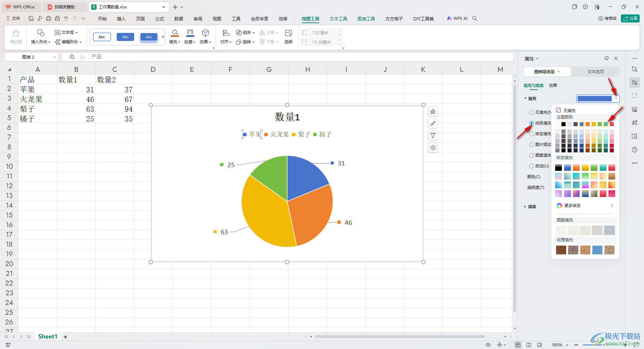Viewport: 644px width, 349px height.
Task: Pick the red theme color swatch
Action: (612, 124)
